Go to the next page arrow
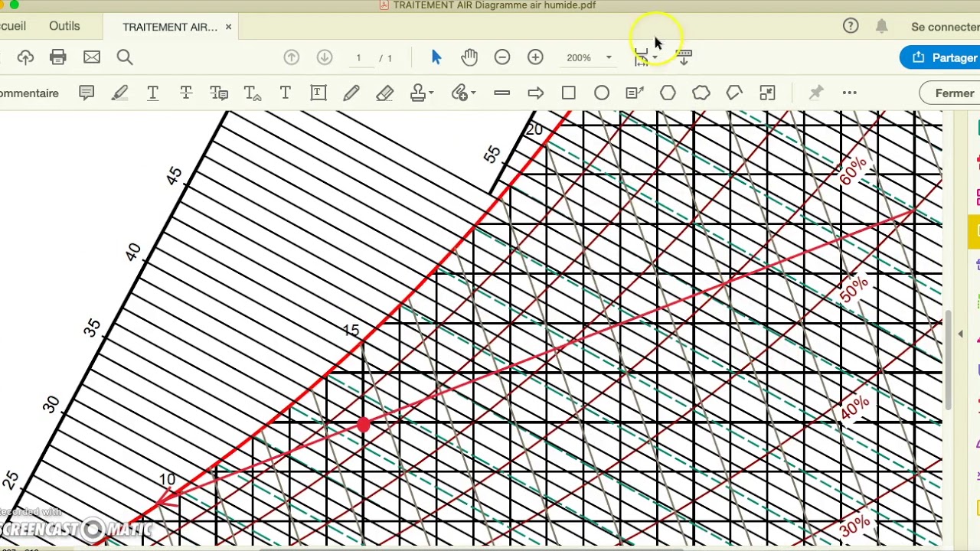980x551 pixels. point(325,57)
